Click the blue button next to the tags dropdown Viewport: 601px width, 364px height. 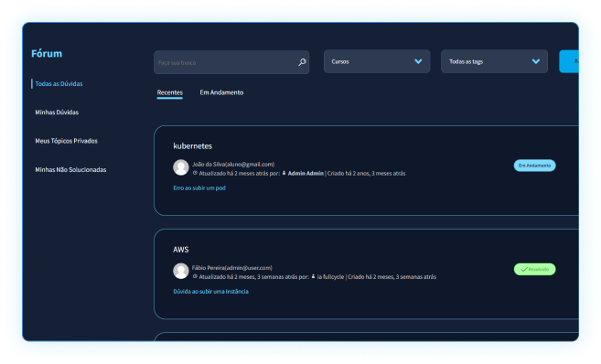point(569,61)
